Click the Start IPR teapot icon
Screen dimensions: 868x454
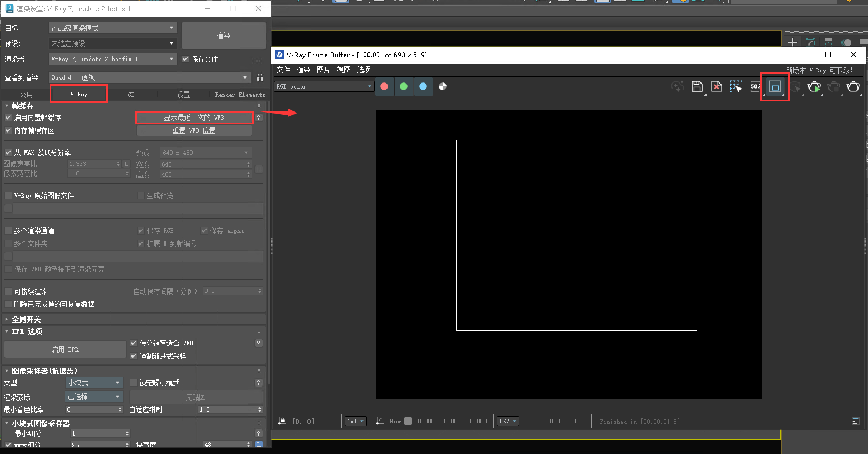coord(814,86)
